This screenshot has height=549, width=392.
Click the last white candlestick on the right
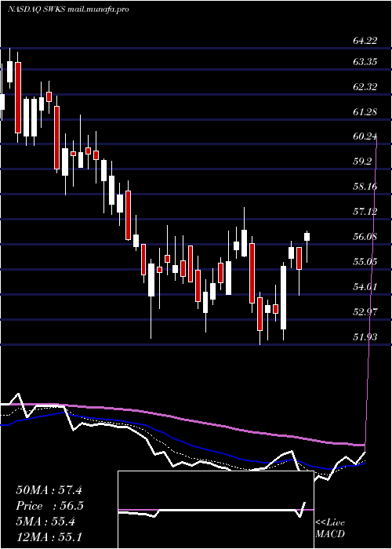pos(307,237)
